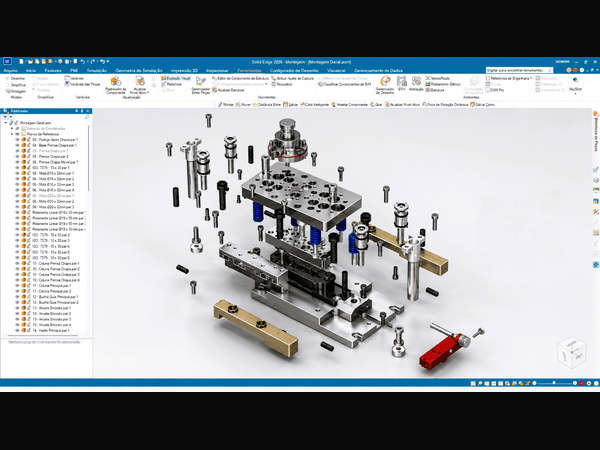The width and height of the screenshot is (600, 450).
Task: Hide 03- Postiço Apoio Chave.par:1
Action: pyautogui.click(x=18, y=140)
